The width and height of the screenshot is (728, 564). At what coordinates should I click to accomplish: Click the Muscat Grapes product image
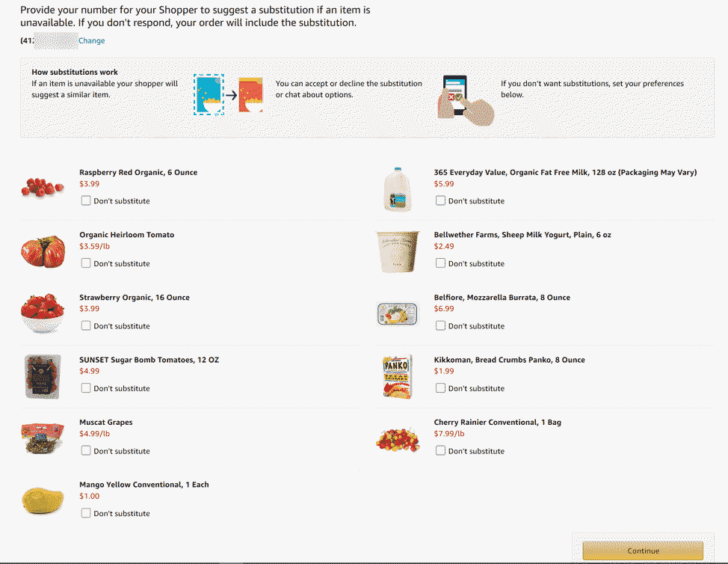click(43, 438)
